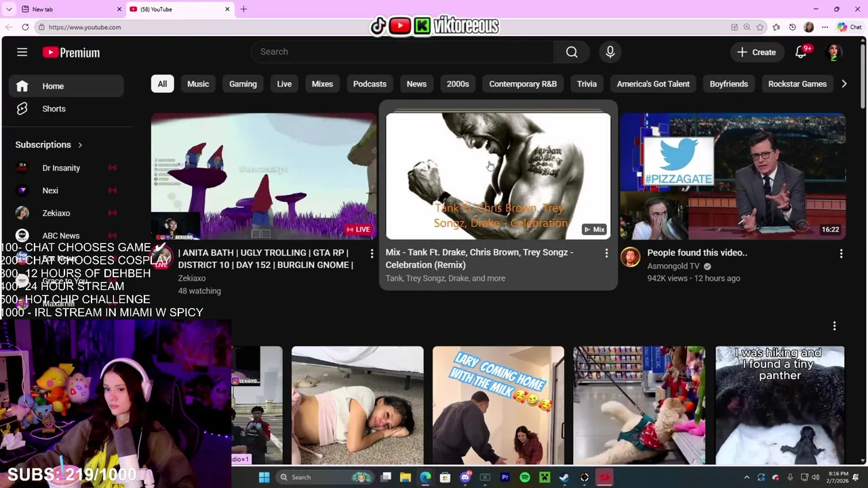Select the Boyfriends filter chip
Screen dimensions: 868x488
pyautogui.click(x=729, y=84)
